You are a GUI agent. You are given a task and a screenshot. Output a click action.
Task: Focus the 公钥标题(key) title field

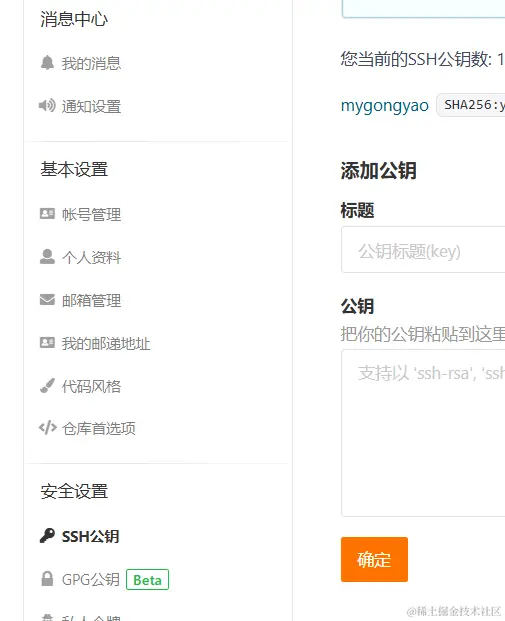pyautogui.click(x=423, y=250)
